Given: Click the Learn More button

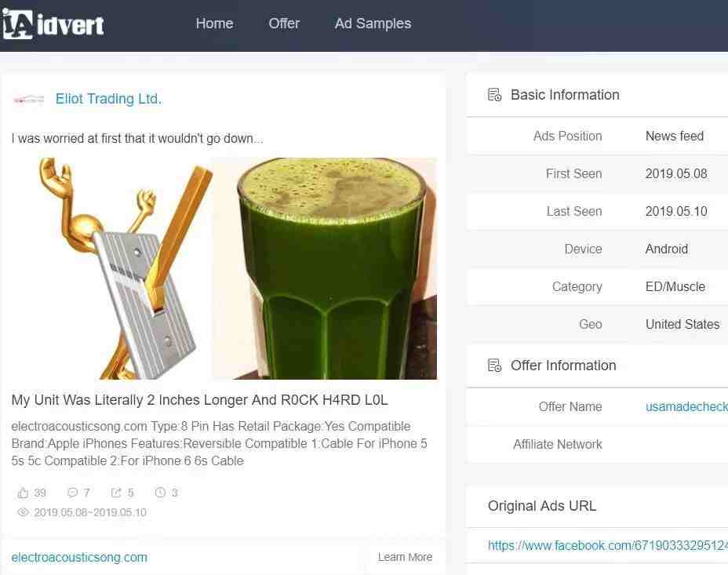Looking at the screenshot, I should pos(405,557).
